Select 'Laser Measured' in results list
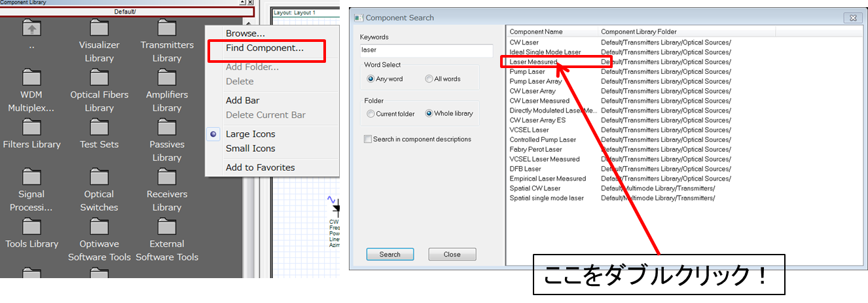 [x=533, y=62]
